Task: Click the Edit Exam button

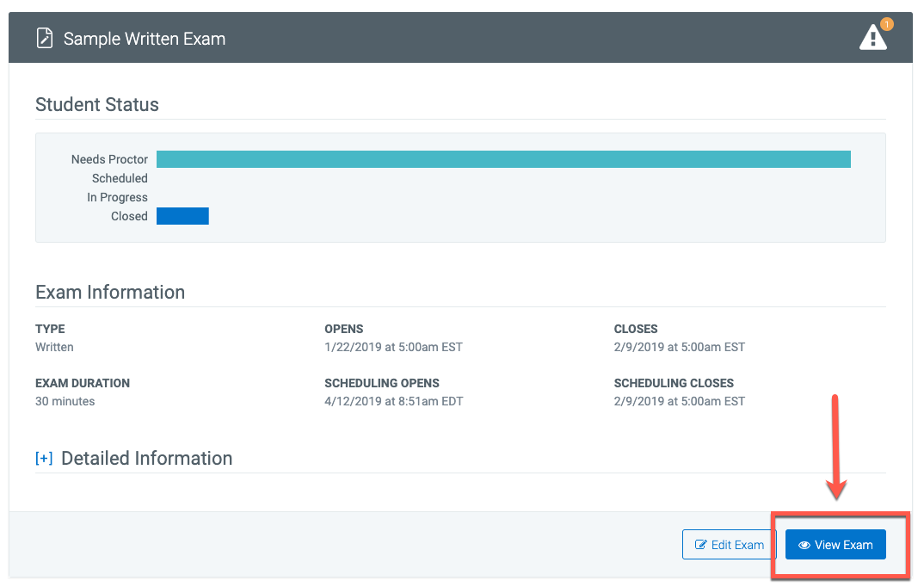Action: click(x=729, y=545)
